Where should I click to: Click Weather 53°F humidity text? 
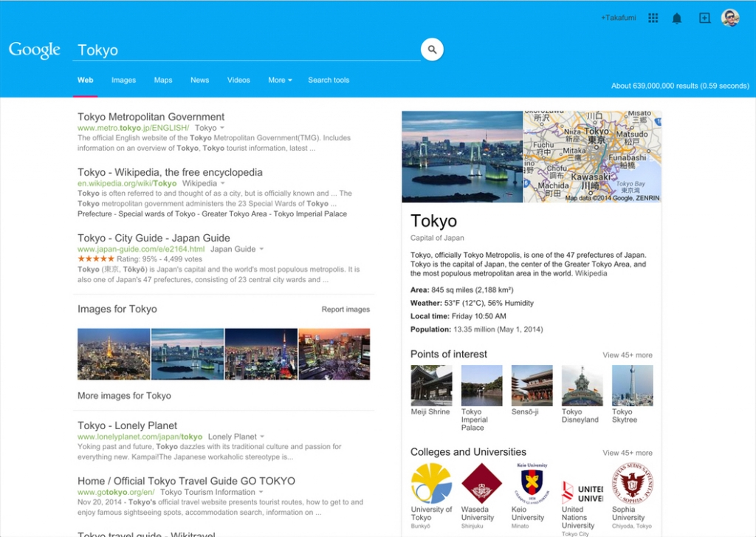pyautogui.click(x=472, y=304)
